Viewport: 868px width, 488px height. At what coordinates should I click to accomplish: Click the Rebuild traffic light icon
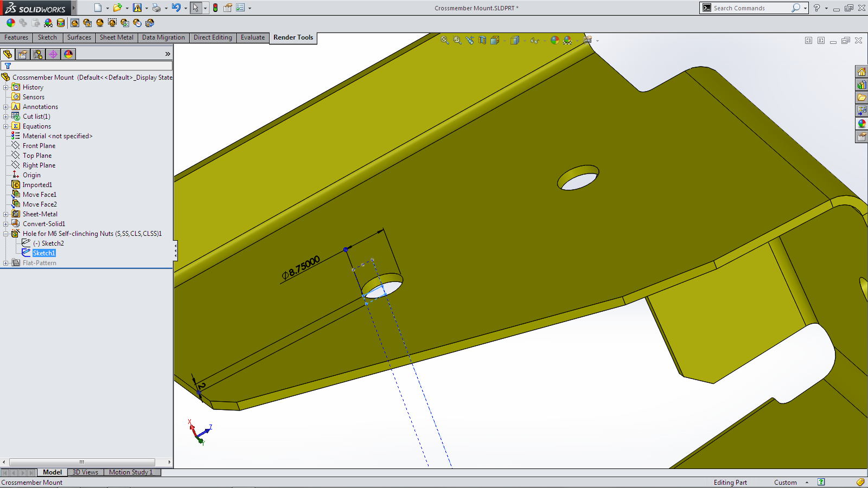click(215, 8)
